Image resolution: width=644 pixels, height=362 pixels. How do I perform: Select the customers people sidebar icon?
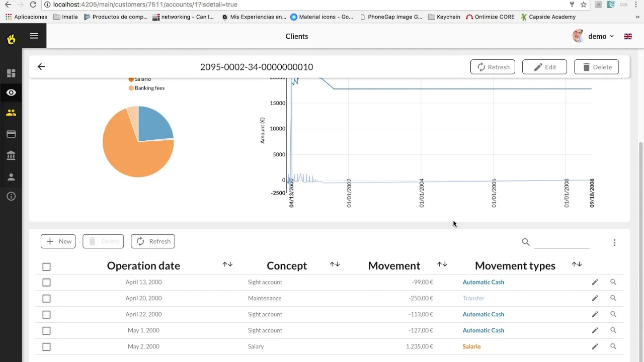pyautogui.click(x=11, y=113)
